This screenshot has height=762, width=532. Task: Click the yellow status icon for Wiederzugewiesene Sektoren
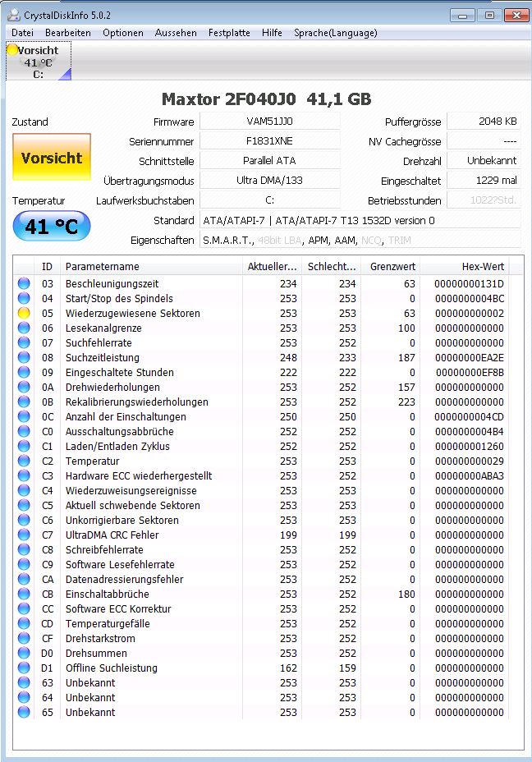click(24, 313)
